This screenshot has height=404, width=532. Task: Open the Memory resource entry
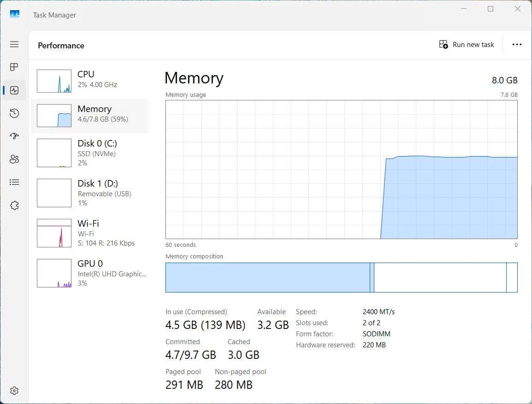[x=89, y=116]
